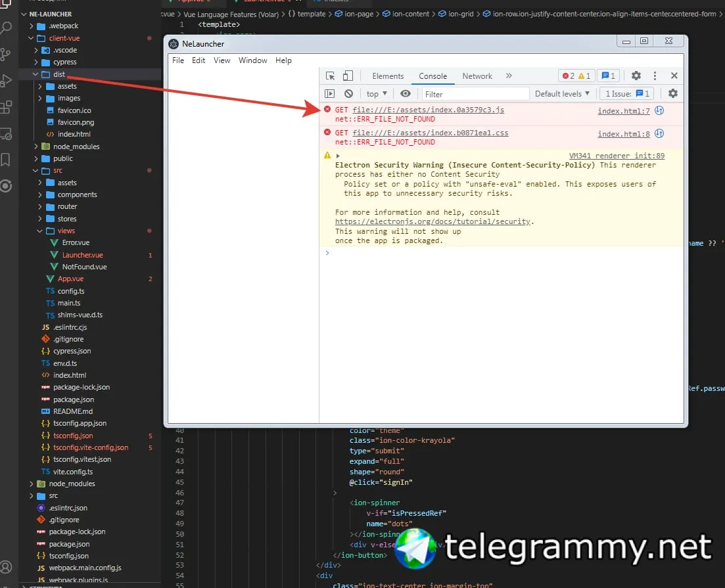The image size is (725, 588).
Task: Switch to the Network tab
Action: point(477,76)
